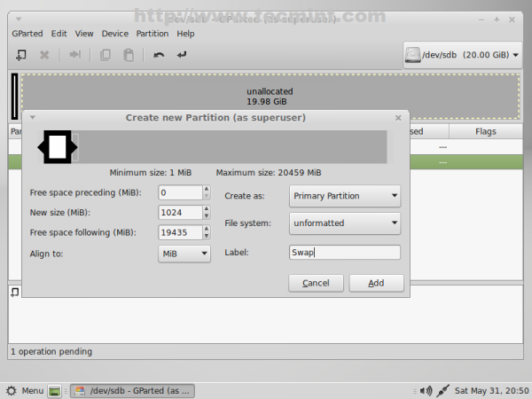This screenshot has width=532, height=399.
Task: Increase New size value
Action: pos(207,208)
